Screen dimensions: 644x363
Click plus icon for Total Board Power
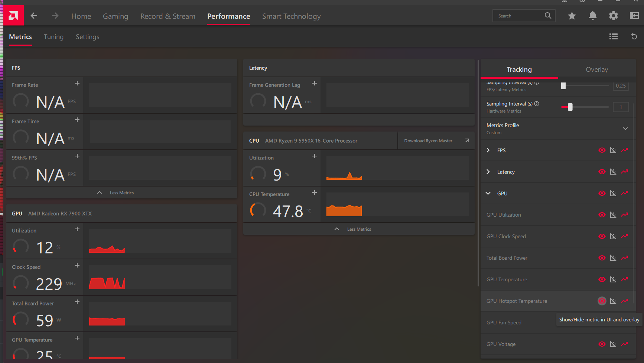tap(77, 302)
